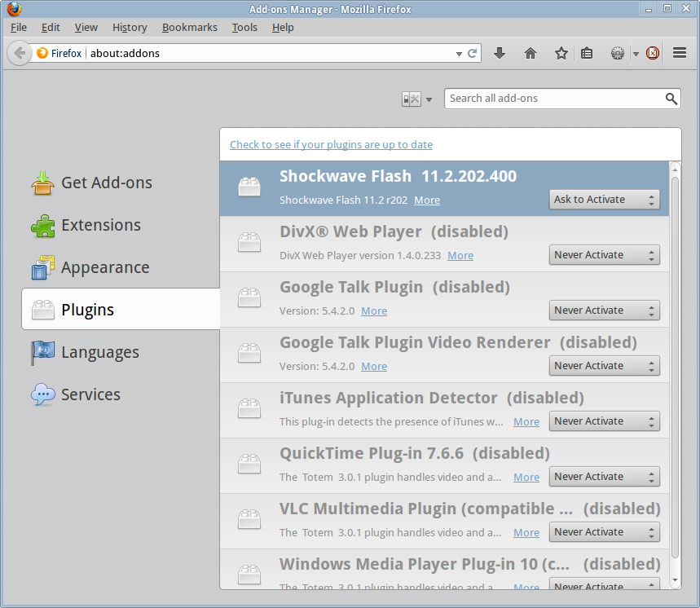Click the plugin list scroll down arrow
The image size is (700, 608).
(675, 580)
